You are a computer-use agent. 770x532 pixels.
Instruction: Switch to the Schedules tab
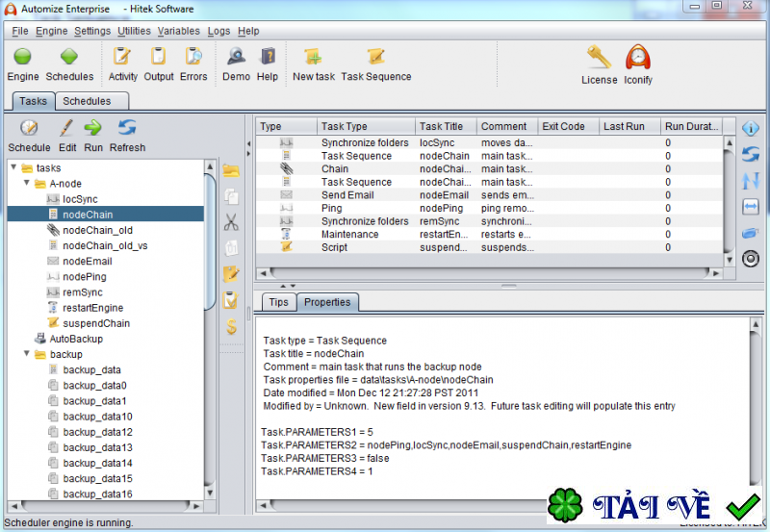point(87,101)
